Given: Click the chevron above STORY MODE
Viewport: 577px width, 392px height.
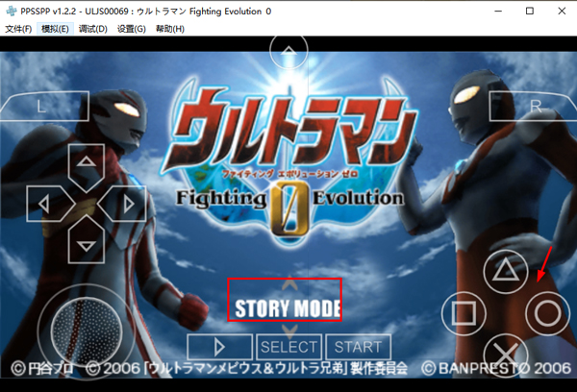Looking at the screenshot, I should tap(289, 284).
